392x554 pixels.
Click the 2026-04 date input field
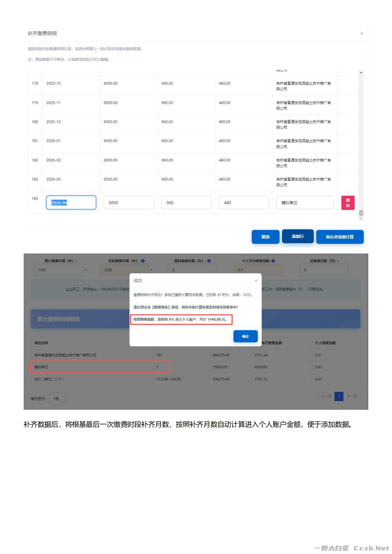coord(71,203)
